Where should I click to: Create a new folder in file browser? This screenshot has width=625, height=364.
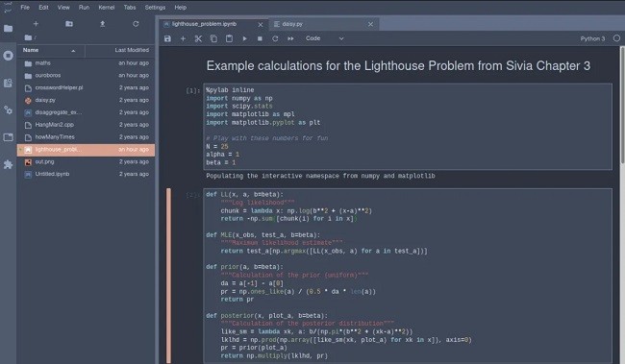point(69,24)
